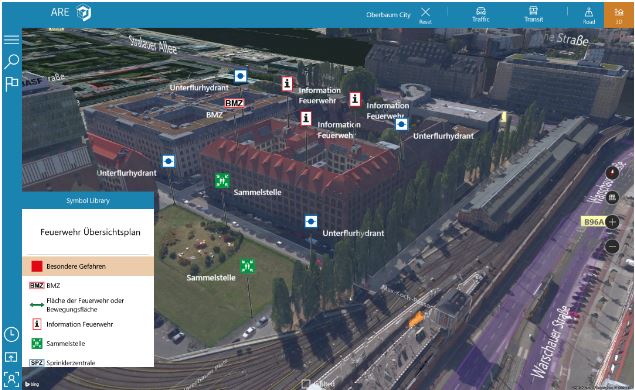Open the history clock icon
The image size is (635, 390).
(11, 335)
